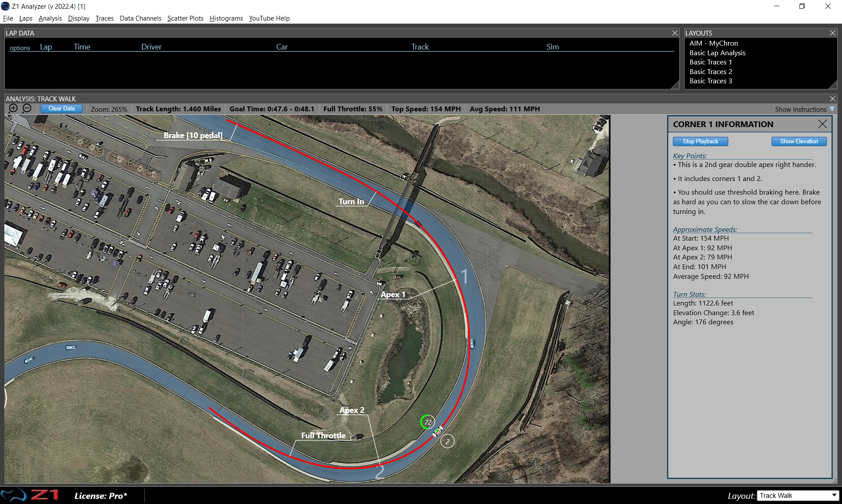
Task: Close the Corner 1 Information panel
Action: click(822, 124)
